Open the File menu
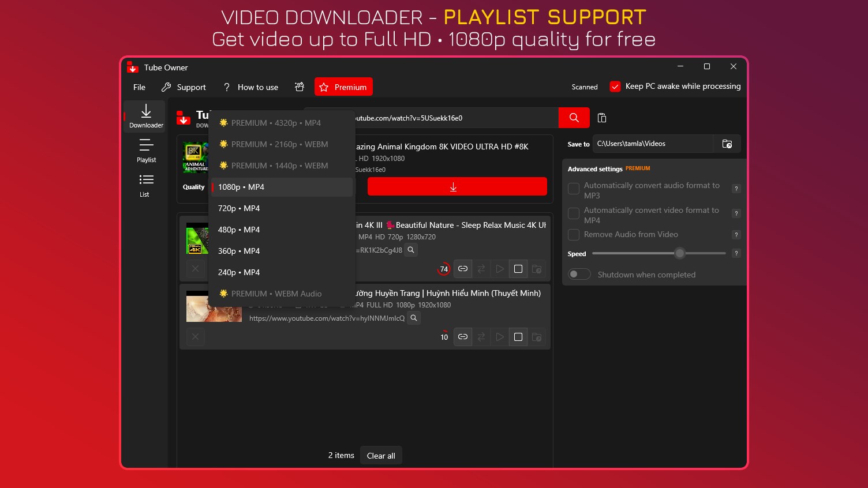The width and height of the screenshot is (868, 488). pyautogui.click(x=139, y=87)
